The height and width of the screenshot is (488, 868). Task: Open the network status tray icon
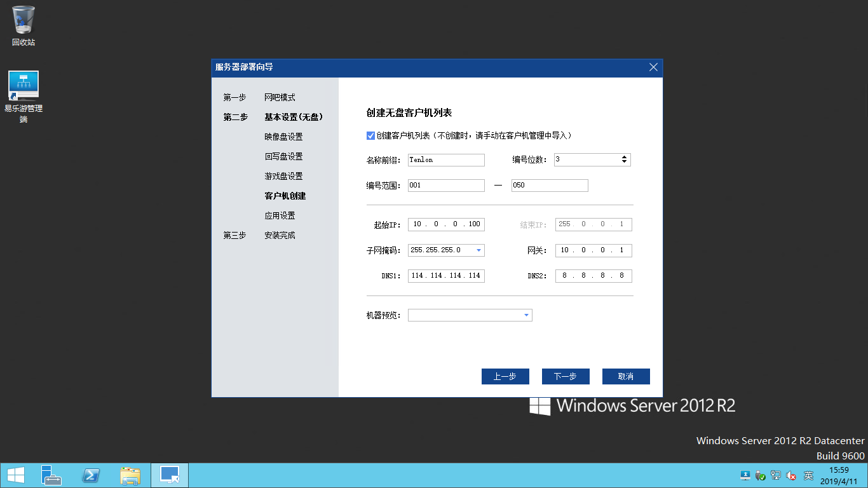click(x=776, y=475)
